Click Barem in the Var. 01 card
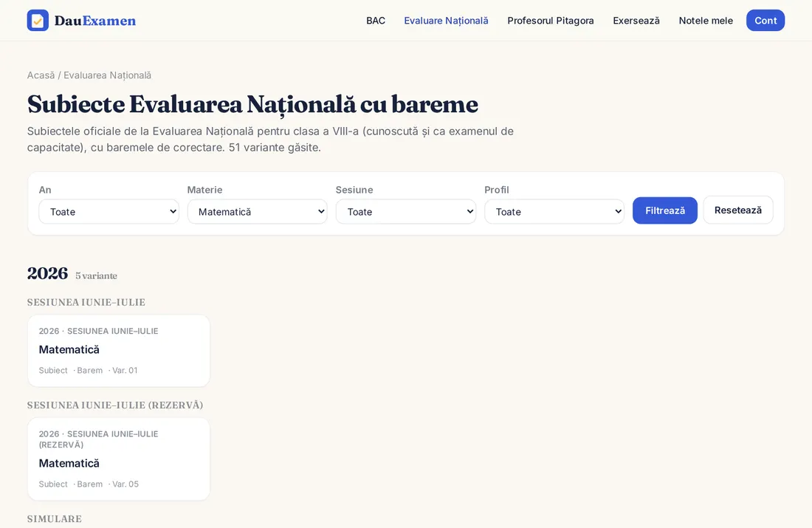This screenshot has width=812, height=528. [89, 371]
